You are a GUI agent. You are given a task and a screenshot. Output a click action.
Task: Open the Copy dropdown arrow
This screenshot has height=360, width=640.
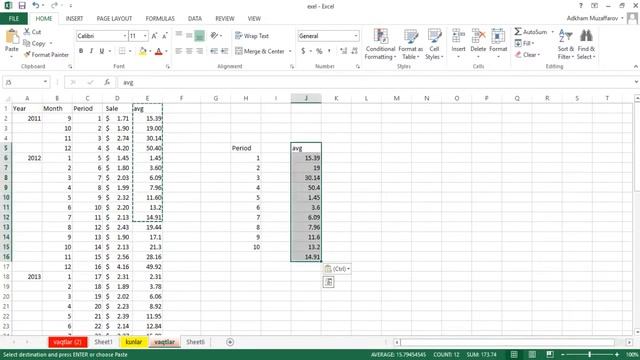pos(51,43)
